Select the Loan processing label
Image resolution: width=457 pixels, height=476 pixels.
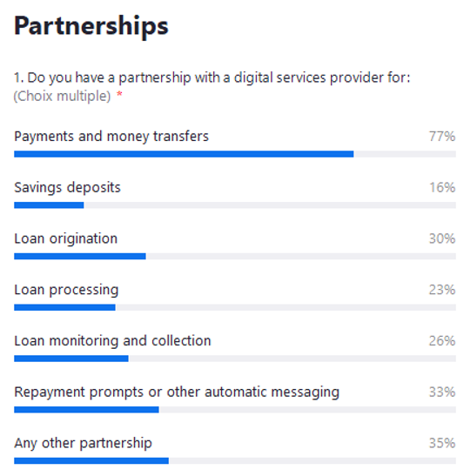pyautogui.click(x=66, y=290)
